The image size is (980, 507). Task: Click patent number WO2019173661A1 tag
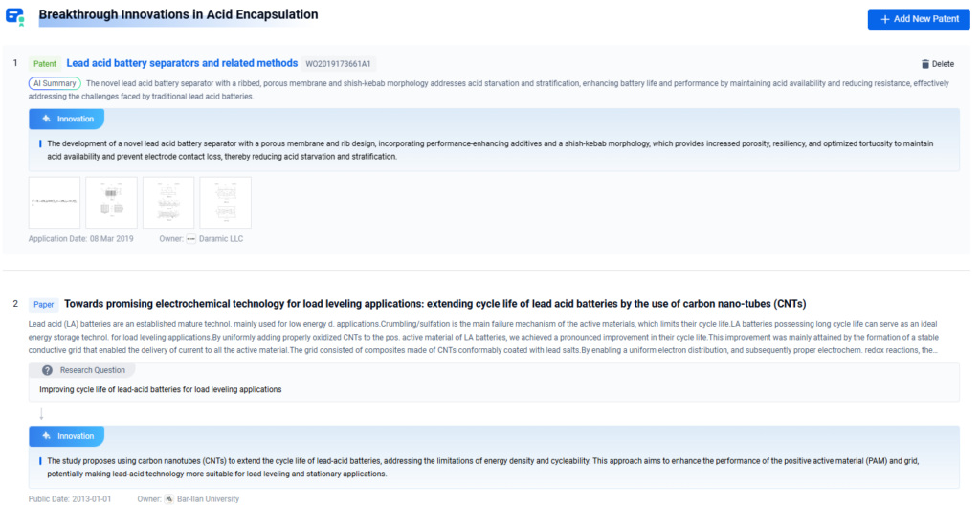pos(339,64)
